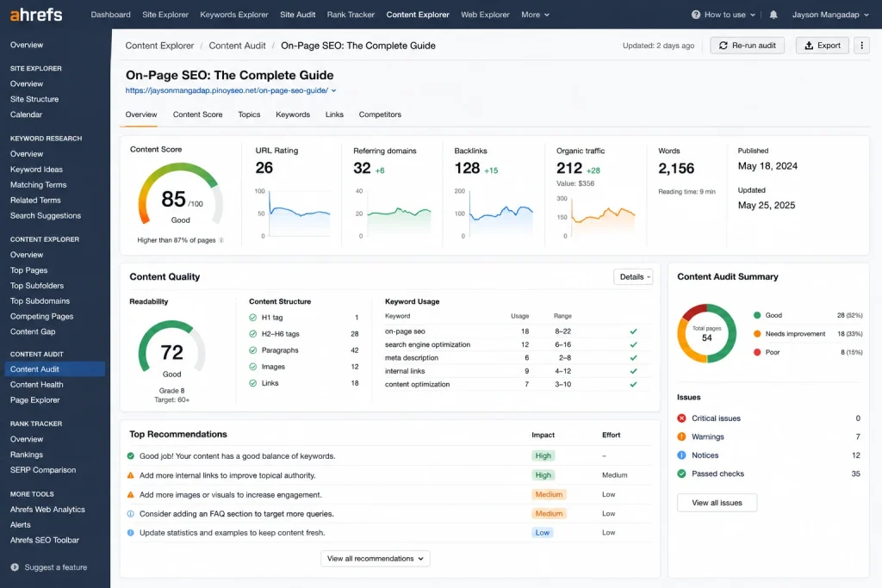Open Content Health in sidebar

click(36, 385)
